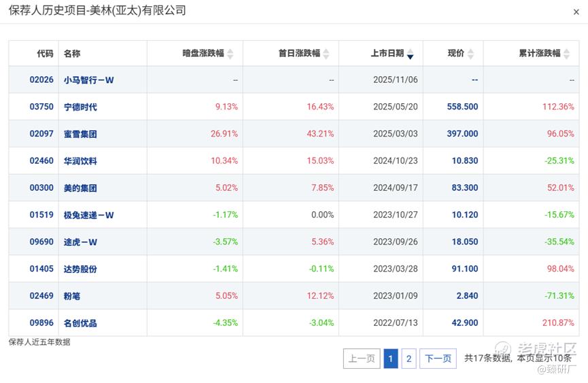Viewport: 588px width, 383px height.
Task: Sort by 现价 column
Action: (470, 54)
